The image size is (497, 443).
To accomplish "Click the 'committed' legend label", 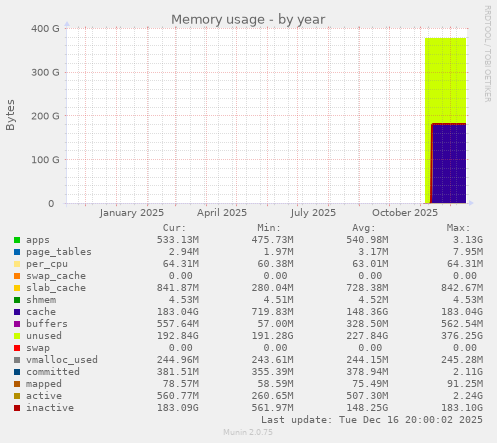I will pyautogui.click(x=53, y=372).
